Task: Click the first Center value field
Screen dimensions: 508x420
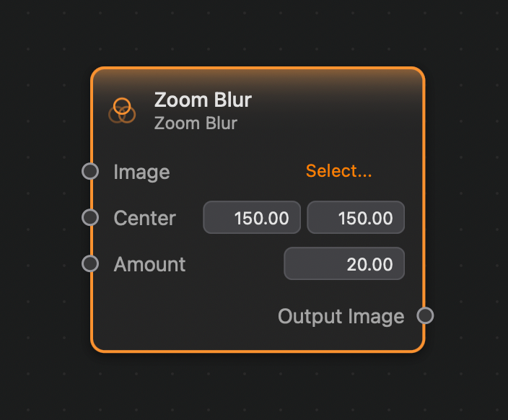Action: point(252,217)
